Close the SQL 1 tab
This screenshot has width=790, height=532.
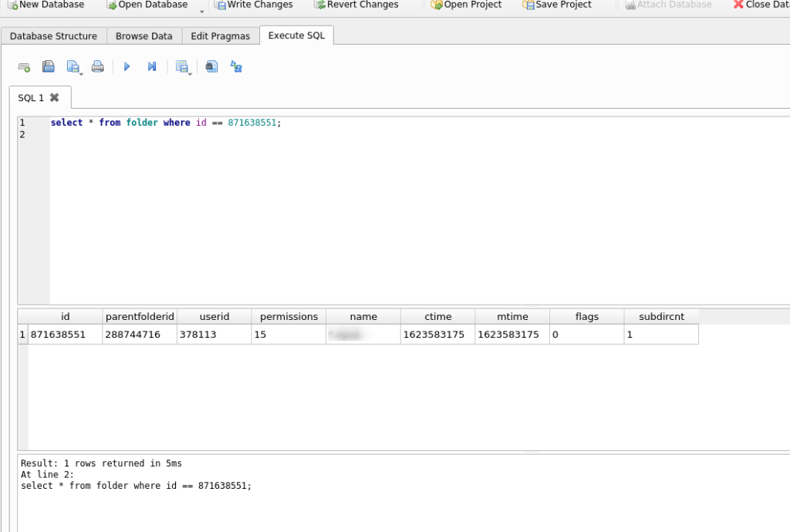tap(52, 98)
